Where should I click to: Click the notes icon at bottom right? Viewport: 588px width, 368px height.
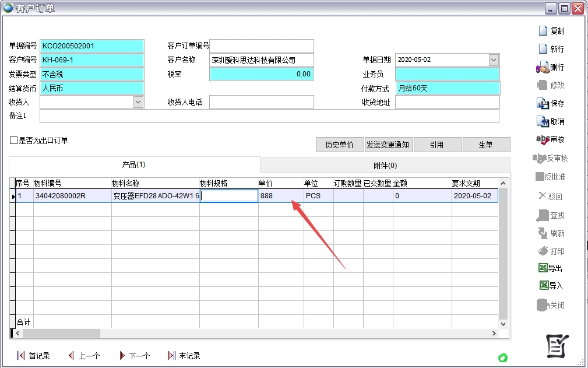click(557, 346)
